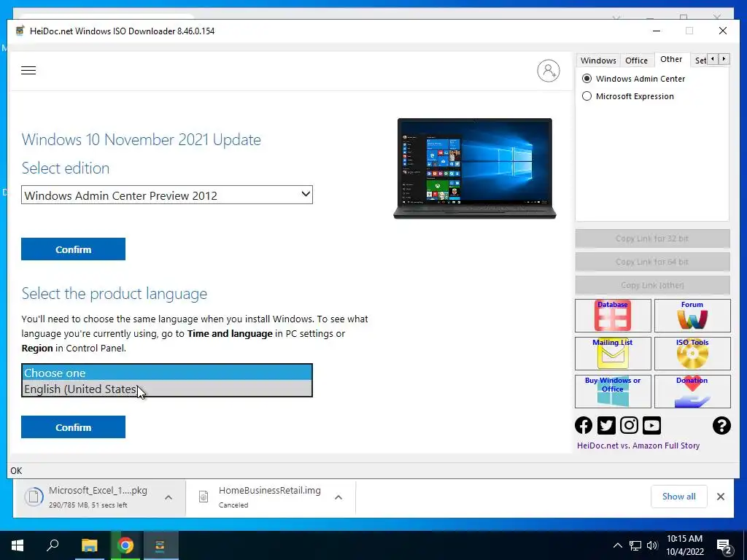Open File Explorer from taskbar

coord(89,545)
